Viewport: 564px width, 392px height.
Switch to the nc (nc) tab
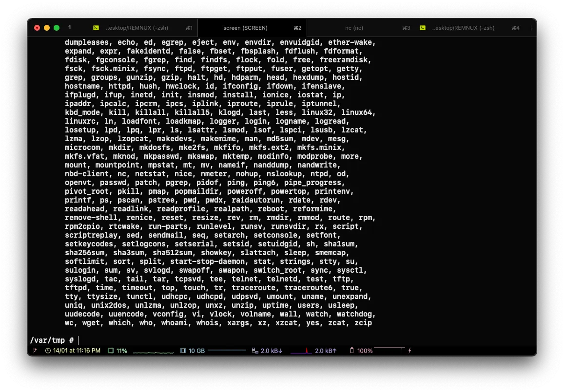coord(354,28)
